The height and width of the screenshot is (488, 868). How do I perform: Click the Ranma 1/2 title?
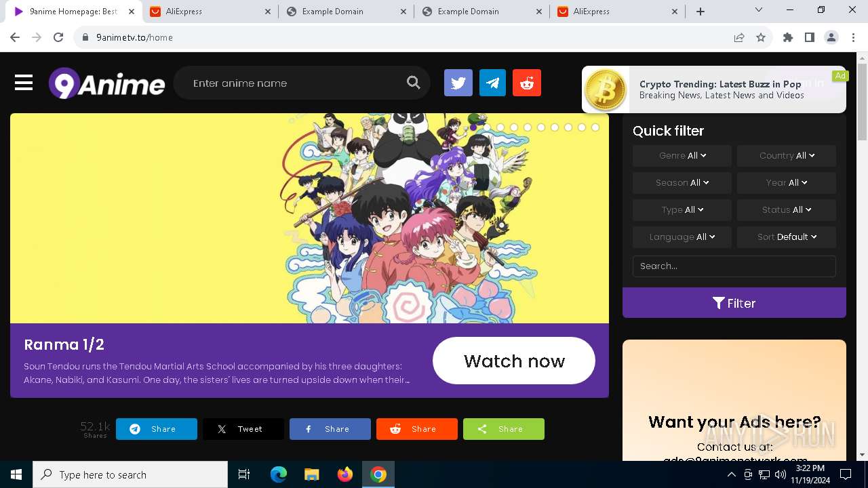(x=64, y=344)
